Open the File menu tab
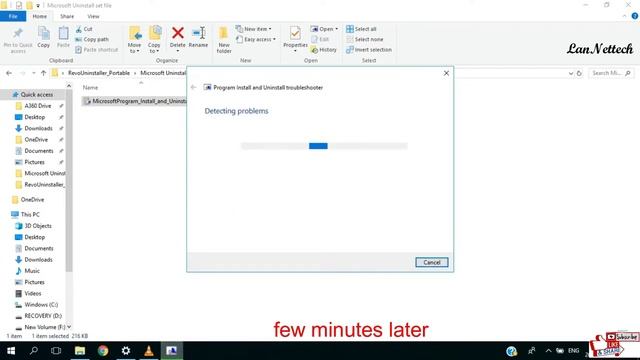640x360 pixels. click(x=13, y=16)
